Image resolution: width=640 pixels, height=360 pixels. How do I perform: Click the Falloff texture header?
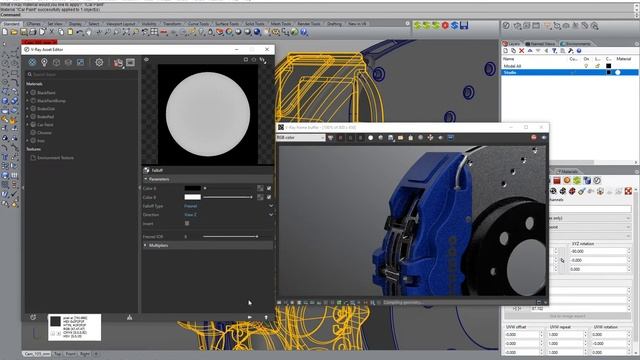(208, 170)
